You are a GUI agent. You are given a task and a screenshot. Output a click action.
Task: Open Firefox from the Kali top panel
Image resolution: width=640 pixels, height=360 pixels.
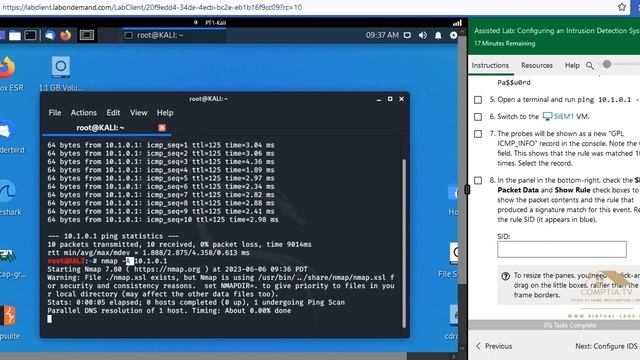point(65,36)
